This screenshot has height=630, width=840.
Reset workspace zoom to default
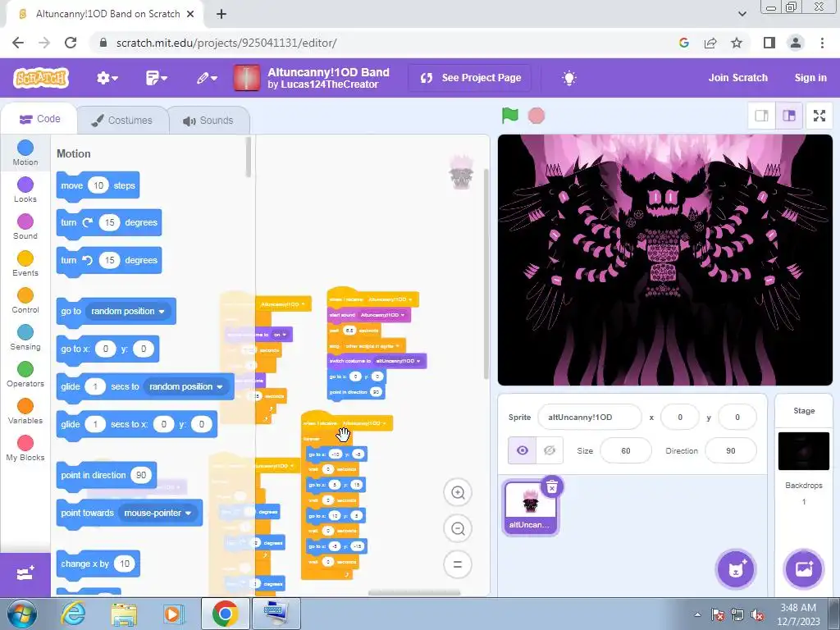(x=458, y=564)
